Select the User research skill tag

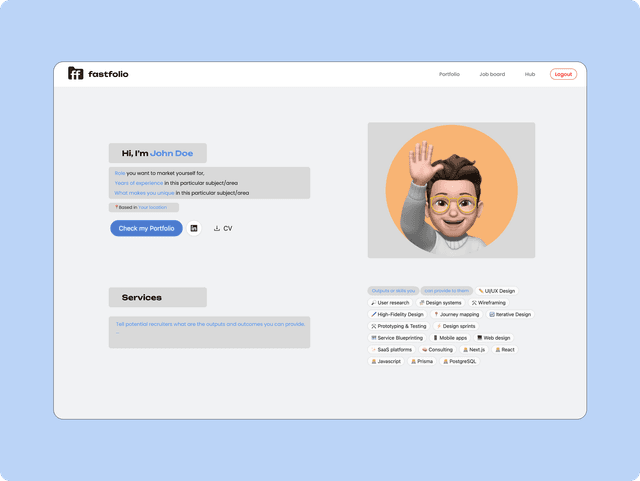click(390, 302)
